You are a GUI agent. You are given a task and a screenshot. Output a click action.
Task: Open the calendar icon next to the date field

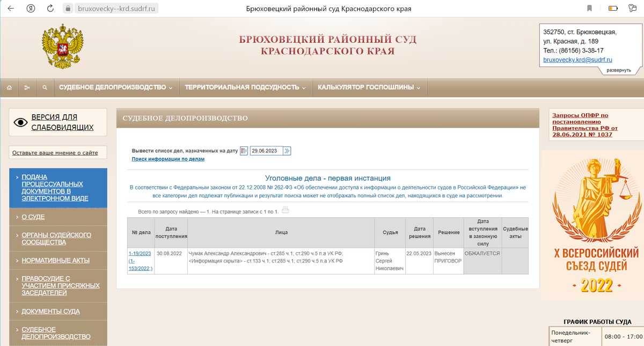coord(244,151)
